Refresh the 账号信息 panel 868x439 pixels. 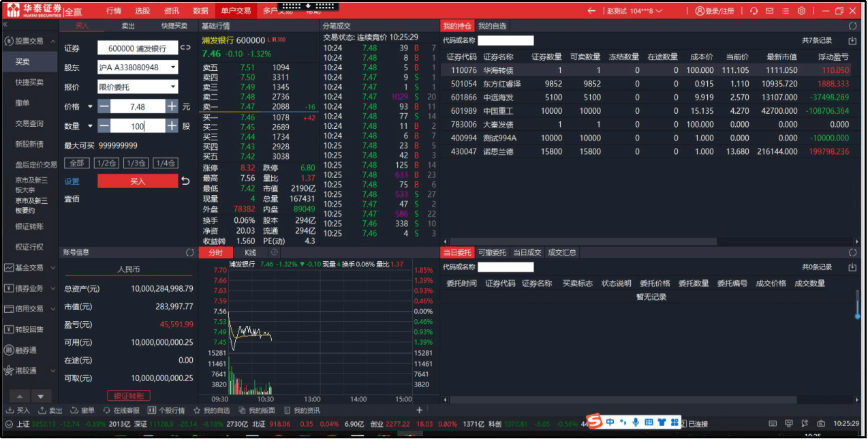[190, 252]
